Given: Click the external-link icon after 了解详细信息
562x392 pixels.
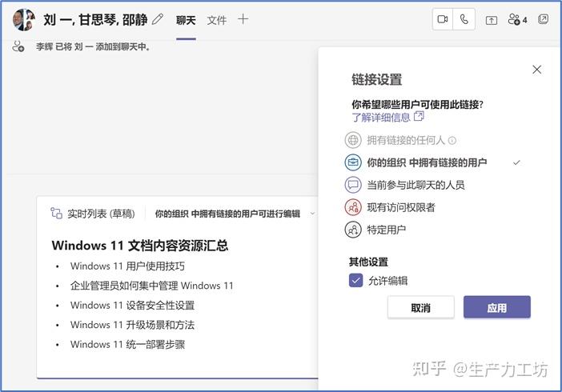Looking at the screenshot, I should pos(419,116).
